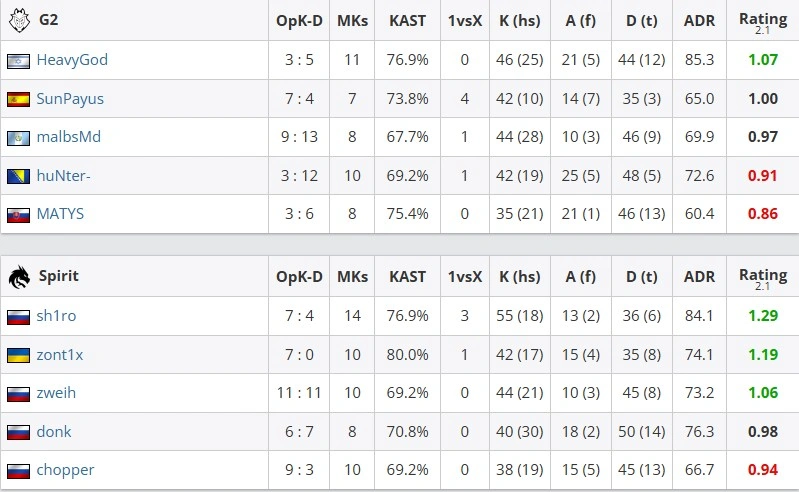This screenshot has height=492, width=799.
Task: Open the sh1ro player link
Action: [x=56, y=316]
